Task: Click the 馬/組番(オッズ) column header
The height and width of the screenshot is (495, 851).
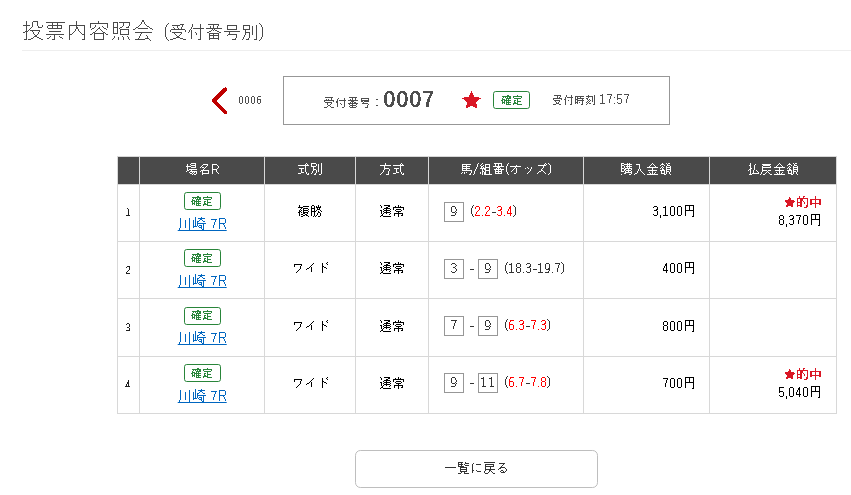Action: 506,170
